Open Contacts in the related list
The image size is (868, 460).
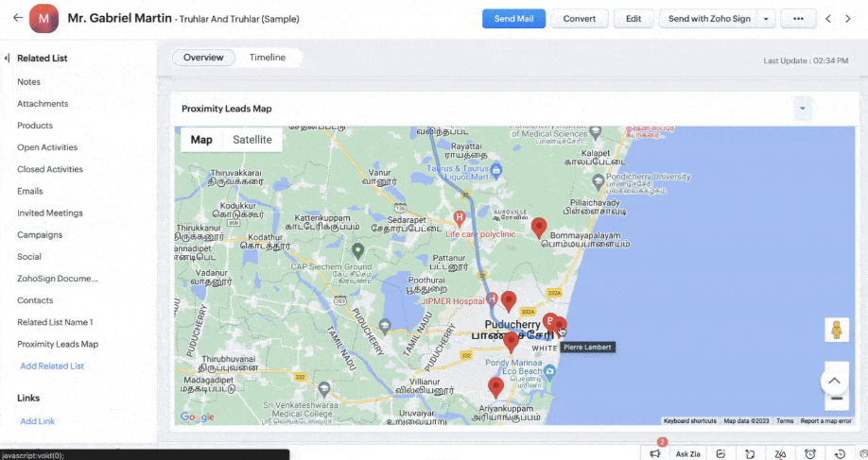click(x=35, y=300)
